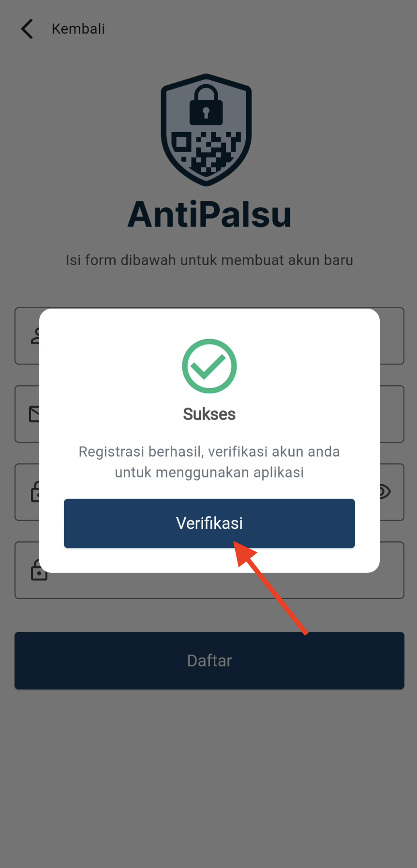Click the Registrasi berhasil message text
This screenshot has height=868, width=417.
point(209,462)
